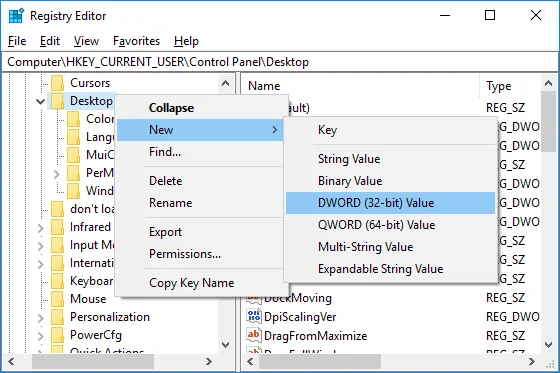
Task: Click the Desktop folder icon in tree
Action: (58, 101)
